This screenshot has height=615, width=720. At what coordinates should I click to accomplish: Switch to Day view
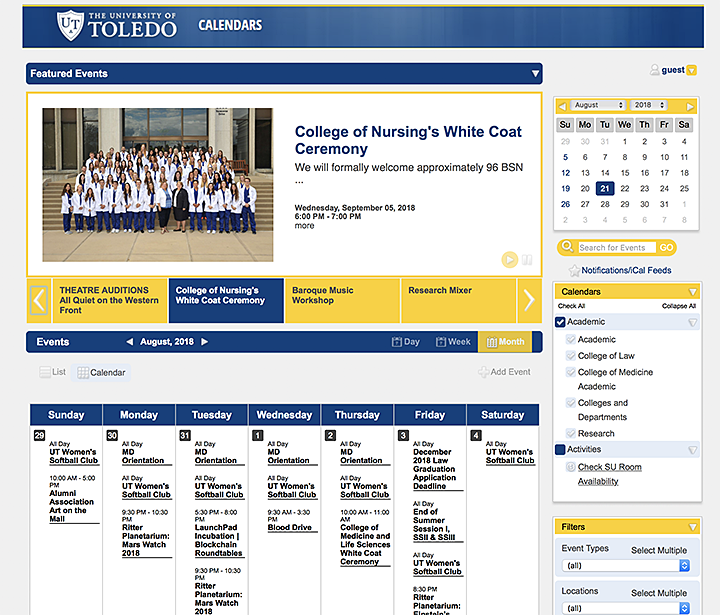[405, 342]
